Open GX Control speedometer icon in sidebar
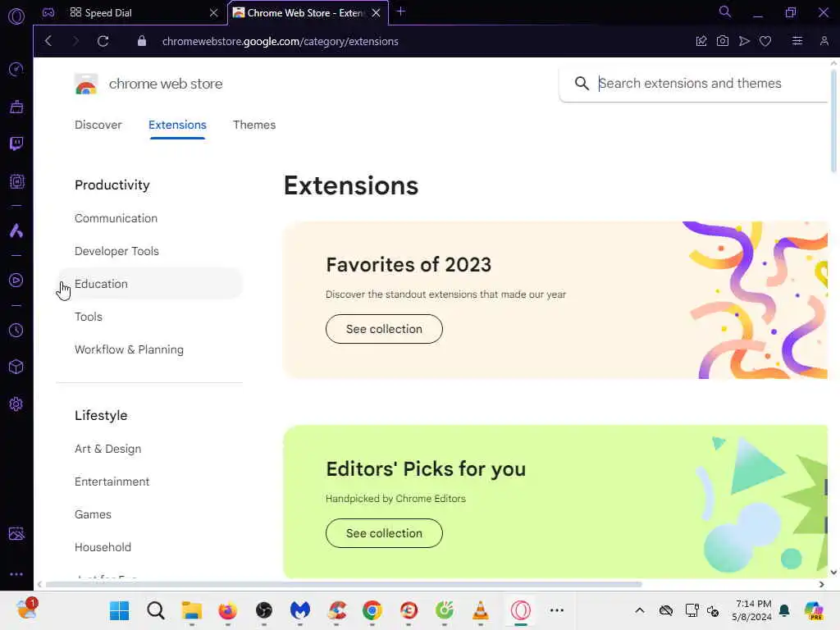Image resolution: width=840 pixels, height=630 pixels. click(x=16, y=69)
